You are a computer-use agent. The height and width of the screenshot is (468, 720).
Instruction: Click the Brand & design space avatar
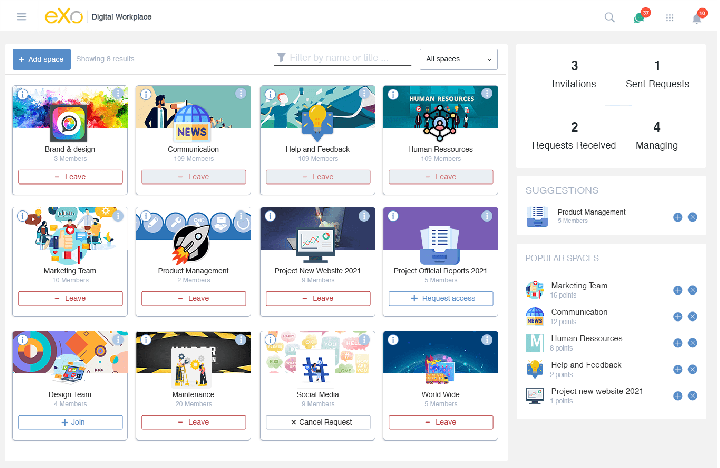click(x=68, y=123)
